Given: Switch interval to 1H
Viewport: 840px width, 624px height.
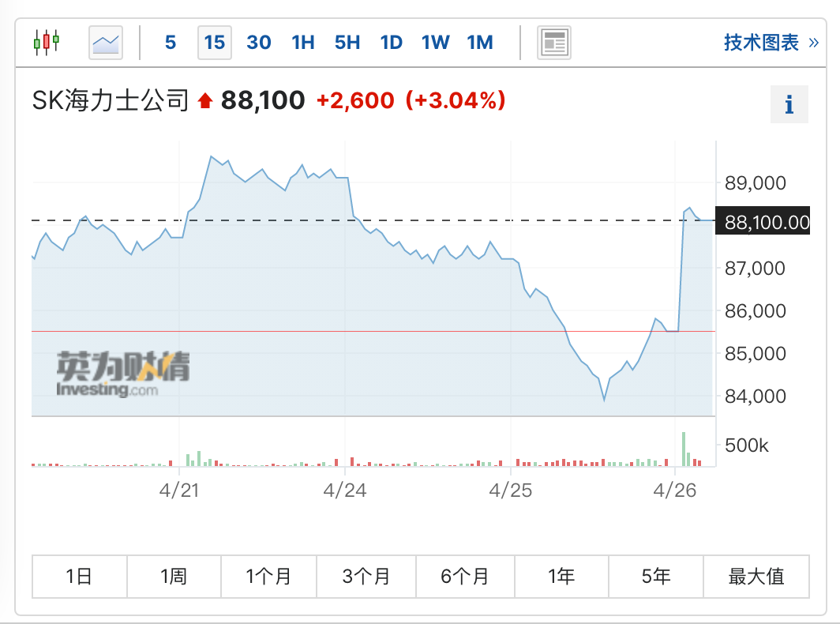Looking at the screenshot, I should (x=303, y=42).
